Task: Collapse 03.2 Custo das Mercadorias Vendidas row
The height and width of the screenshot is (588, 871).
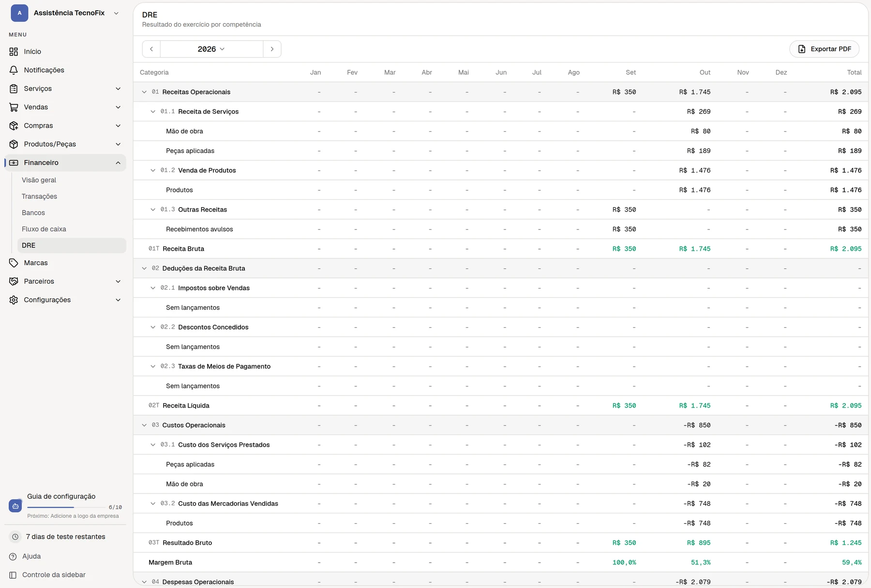Action: tap(153, 504)
